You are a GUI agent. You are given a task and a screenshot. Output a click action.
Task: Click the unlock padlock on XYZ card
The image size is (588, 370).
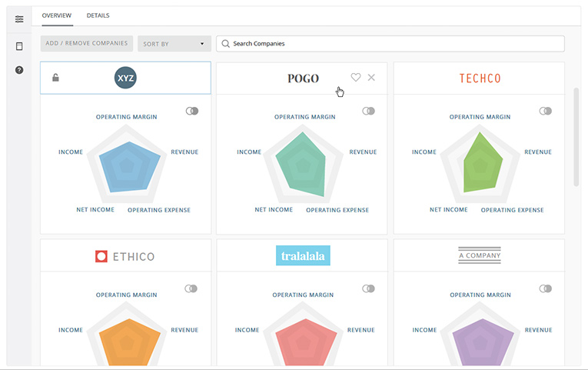point(55,78)
